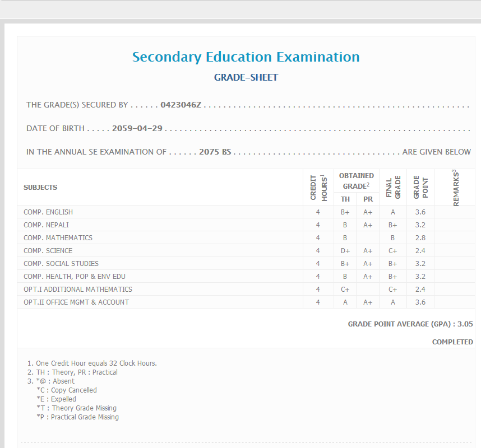Select the COMP. ENGLISH subject row
Screen dimensions: 481x448
[48, 212]
